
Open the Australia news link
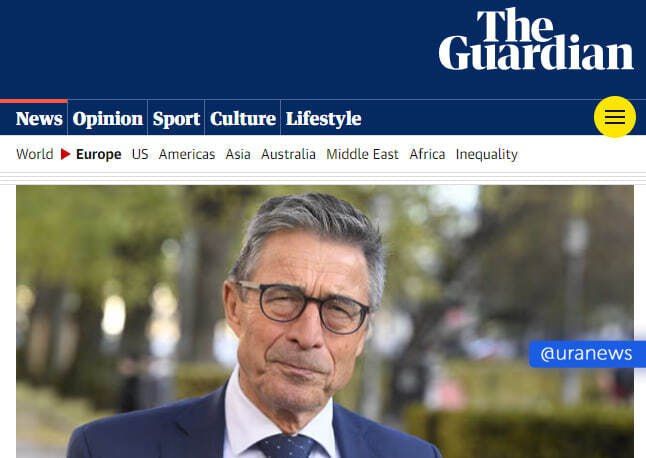[288, 154]
